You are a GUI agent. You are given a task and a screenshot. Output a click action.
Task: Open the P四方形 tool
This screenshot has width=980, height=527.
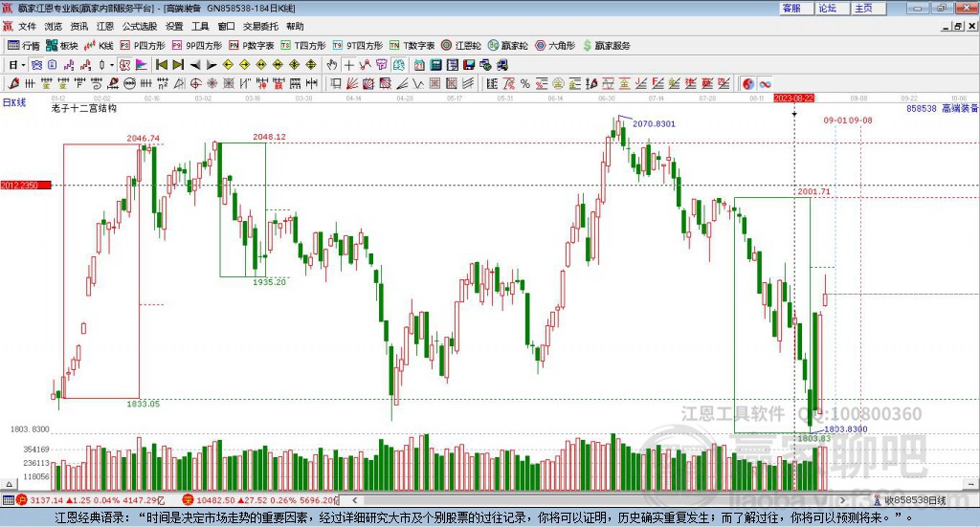point(143,46)
